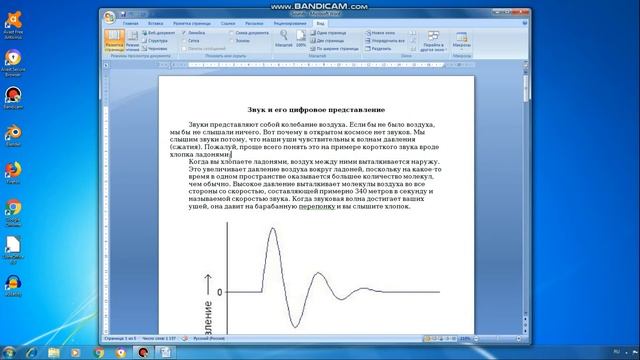
Task: Click the zoom percentage in the status bar
Action: click(465, 338)
